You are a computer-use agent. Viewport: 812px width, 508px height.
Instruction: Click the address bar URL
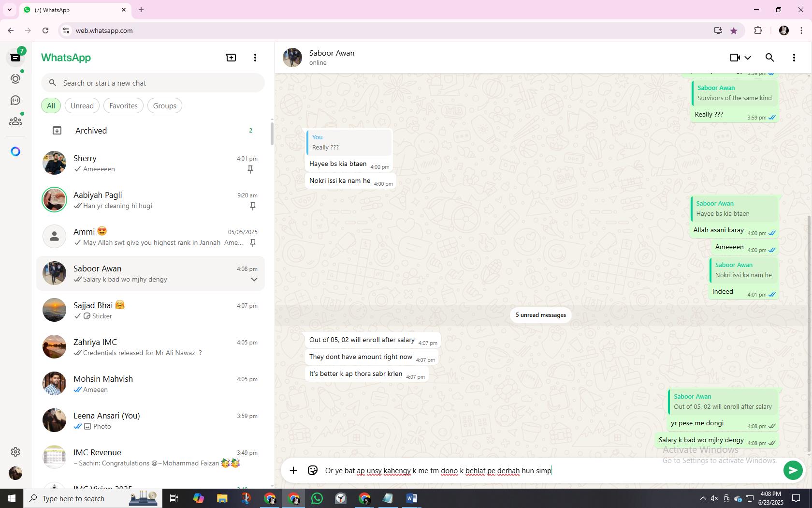104,30
